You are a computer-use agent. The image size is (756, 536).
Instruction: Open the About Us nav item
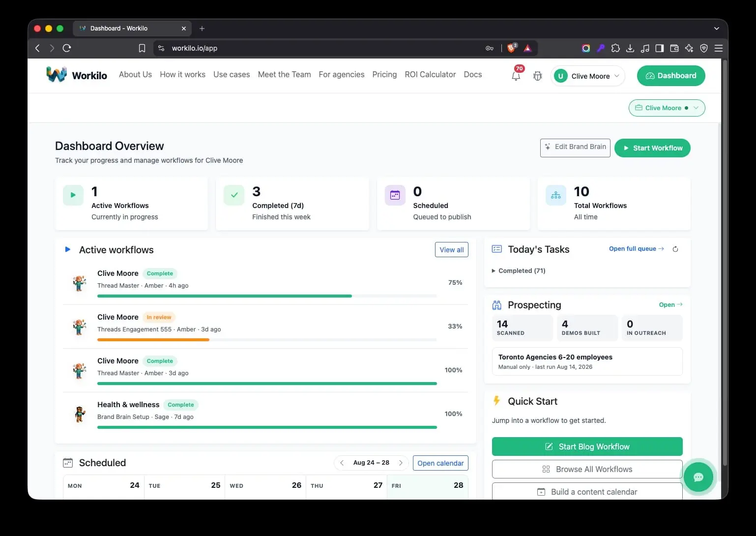pos(135,74)
